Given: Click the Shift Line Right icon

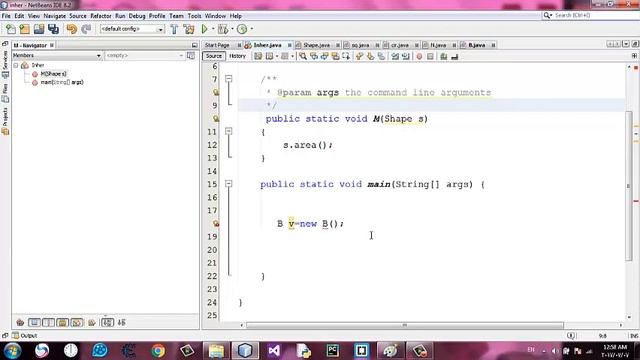Looking at the screenshot, I should 406,56.
